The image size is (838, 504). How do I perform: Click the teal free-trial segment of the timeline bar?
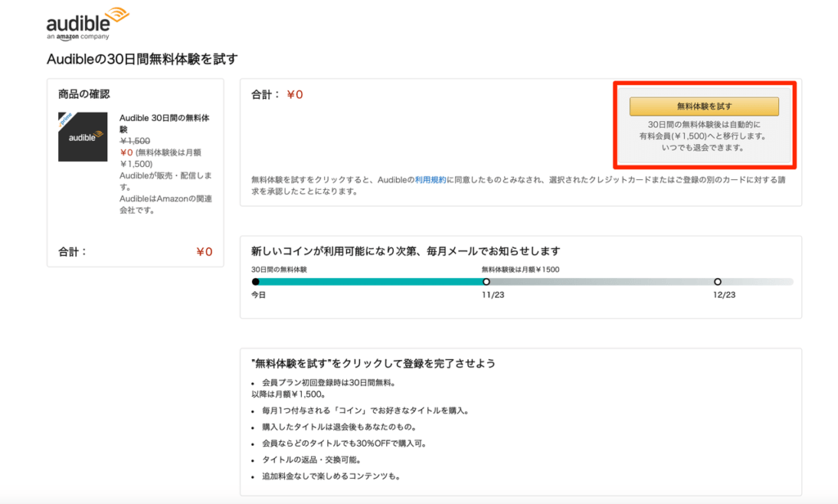coord(371,281)
